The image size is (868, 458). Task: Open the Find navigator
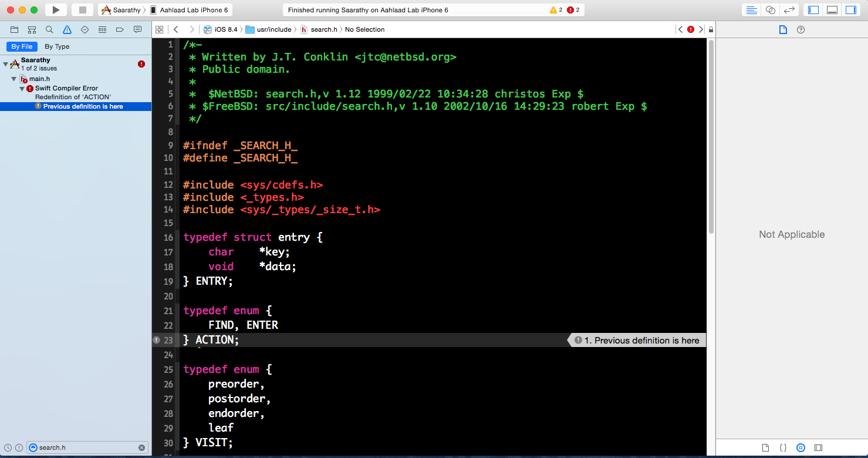tap(49, 29)
